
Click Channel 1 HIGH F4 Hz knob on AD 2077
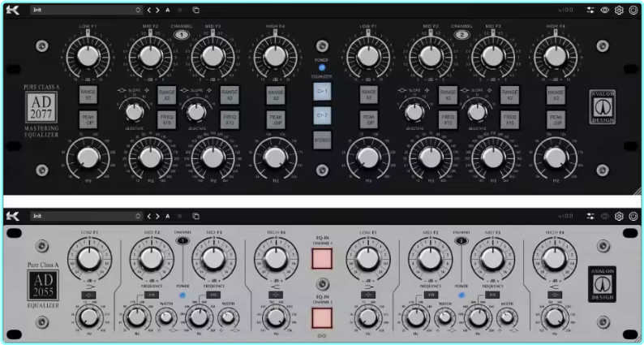tap(276, 157)
